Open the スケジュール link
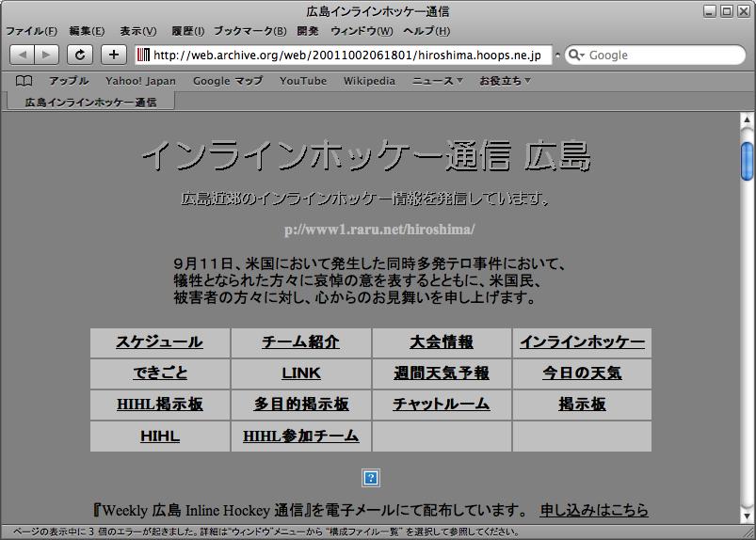 click(x=159, y=342)
